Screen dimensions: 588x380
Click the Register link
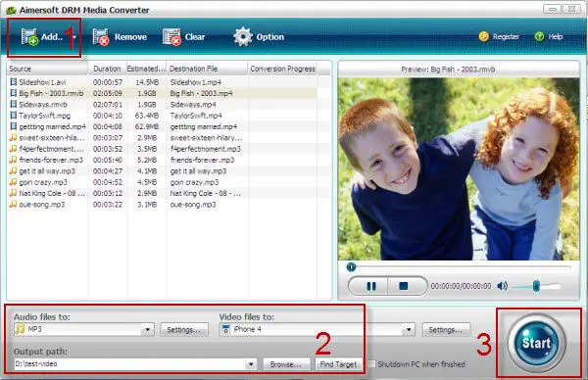tap(499, 36)
